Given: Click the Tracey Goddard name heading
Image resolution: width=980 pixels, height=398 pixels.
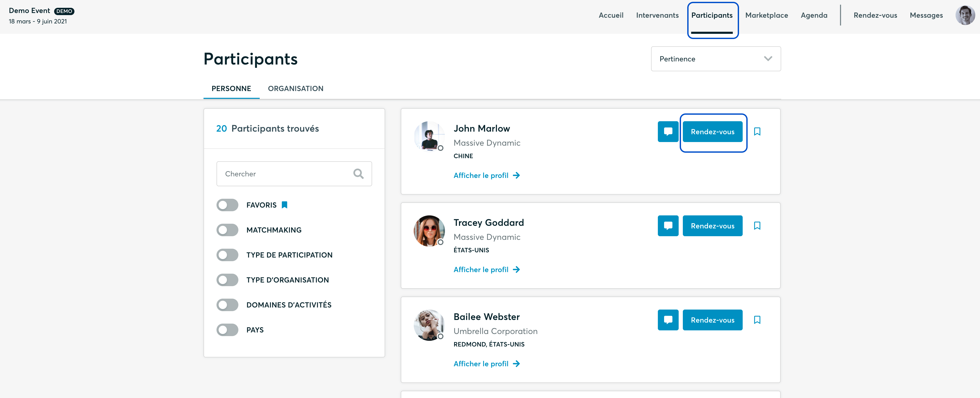Looking at the screenshot, I should tap(488, 223).
